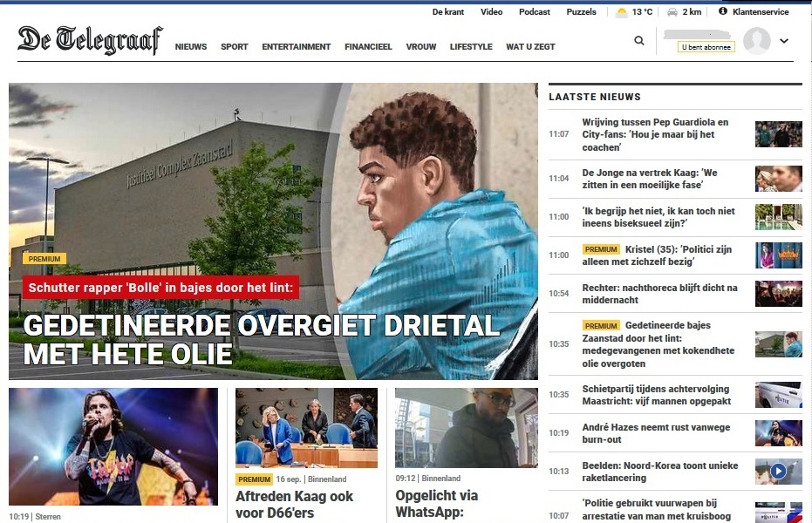This screenshot has width=812, height=523.
Task: Click the Pep Guardiola article thumbnail
Action: pyautogui.click(x=778, y=134)
